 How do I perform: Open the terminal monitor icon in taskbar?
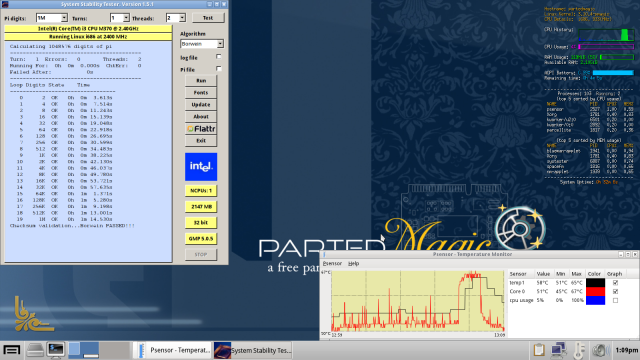56,350
